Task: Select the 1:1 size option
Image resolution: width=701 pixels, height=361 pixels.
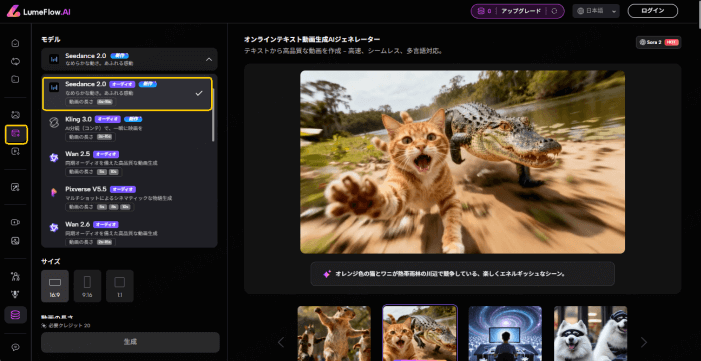Action: (120, 286)
